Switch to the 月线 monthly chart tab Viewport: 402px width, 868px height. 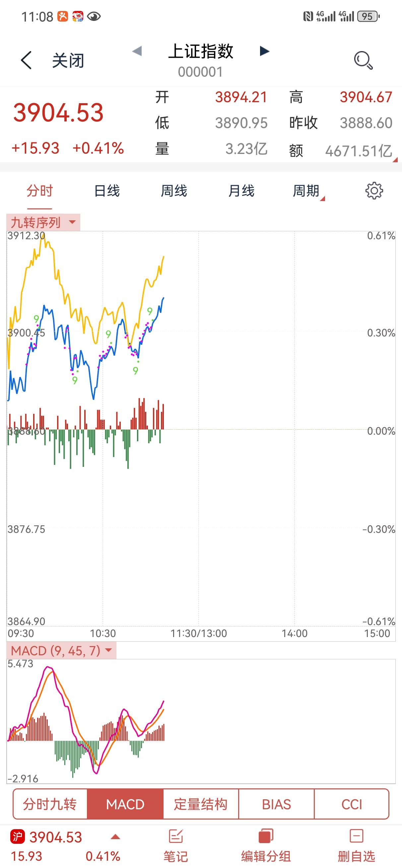click(x=241, y=191)
